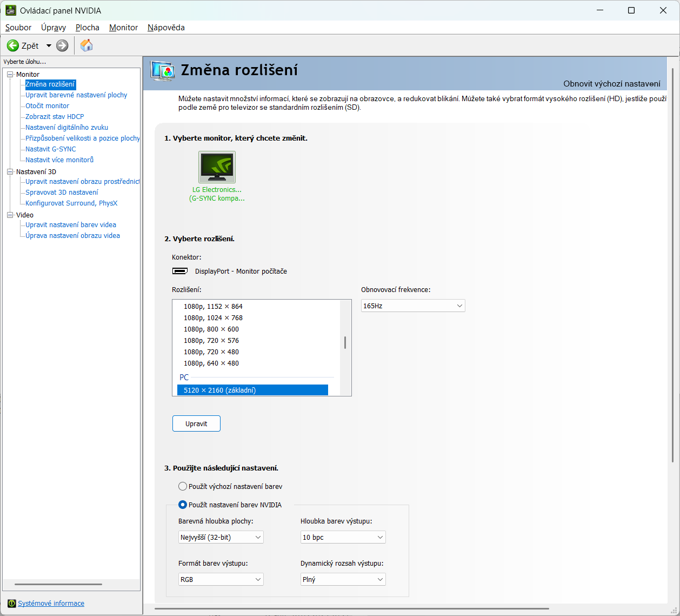This screenshot has height=616, width=680.
Task: Open the Úpravy menu
Action: pos(54,28)
